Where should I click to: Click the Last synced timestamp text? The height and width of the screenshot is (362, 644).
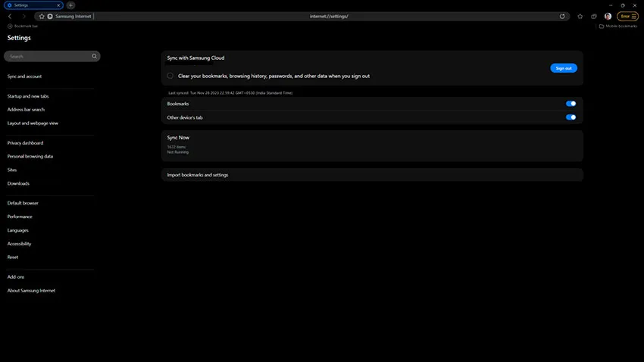point(230,92)
